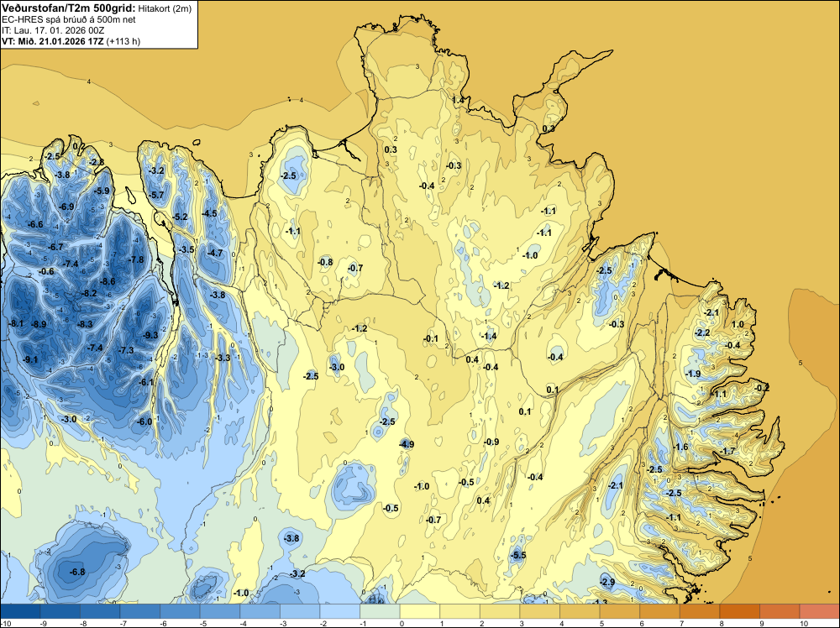The image size is (840, 628).
Task: Click the -4.7 temperature value
Action: coord(215,253)
